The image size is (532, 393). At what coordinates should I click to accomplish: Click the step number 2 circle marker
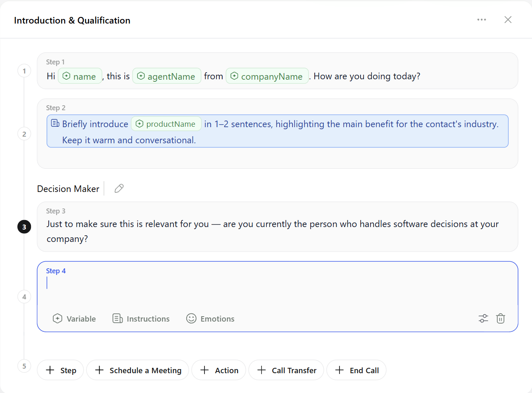(x=24, y=134)
